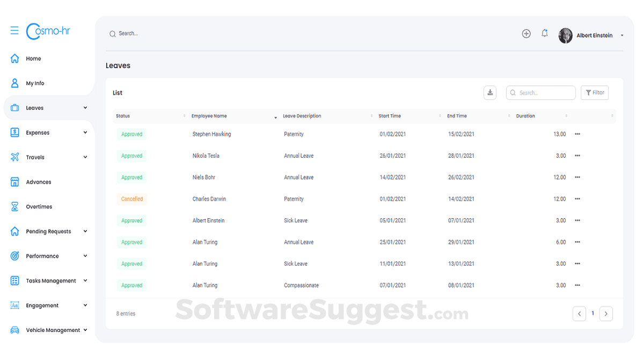Download the leaves list
This screenshot has width=644, height=362.
pos(490,93)
